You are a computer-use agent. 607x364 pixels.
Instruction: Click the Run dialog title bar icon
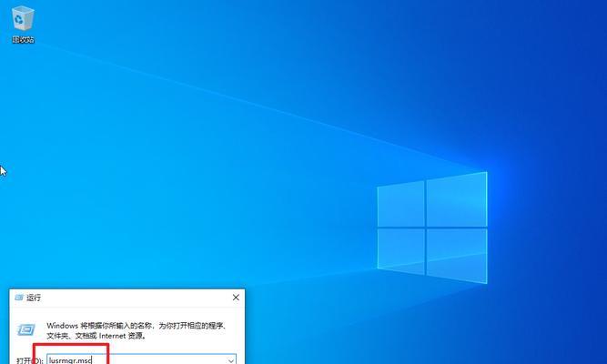[19, 298]
